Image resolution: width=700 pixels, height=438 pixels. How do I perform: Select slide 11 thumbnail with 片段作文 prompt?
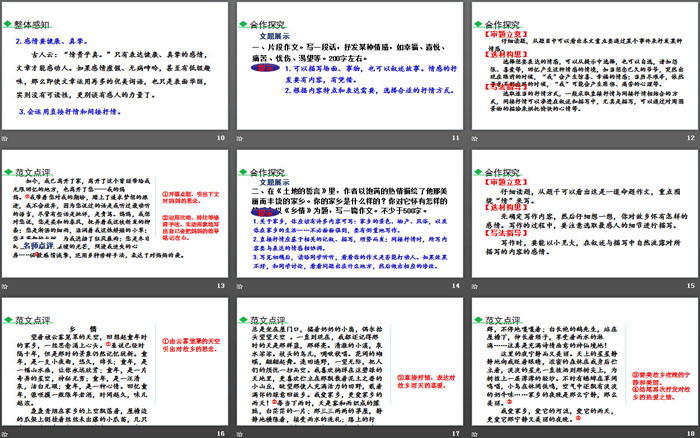click(x=350, y=66)
